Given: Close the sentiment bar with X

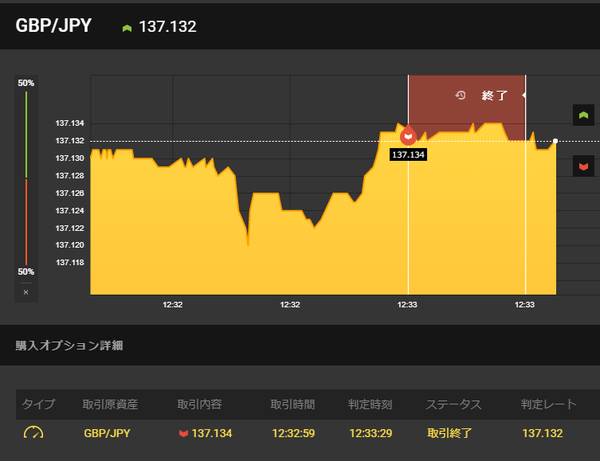Looking at the screenshot, I should click(26, 292).
